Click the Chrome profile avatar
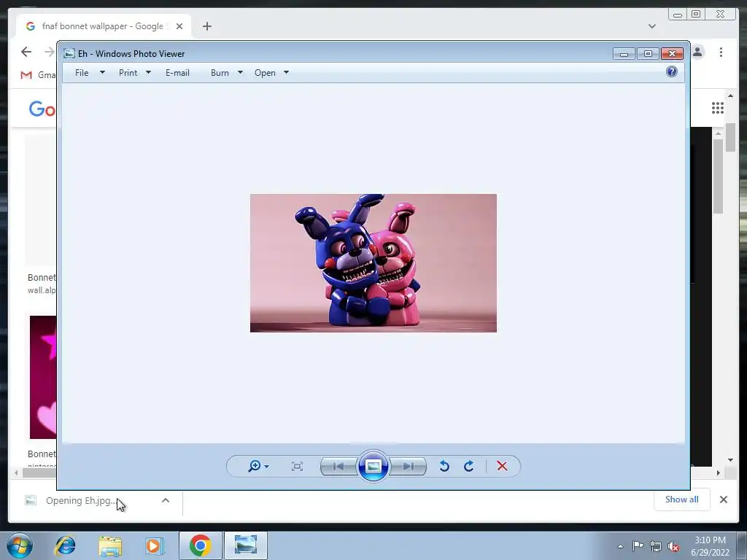The width and height of the screenshot is (747, 560). 698,52
